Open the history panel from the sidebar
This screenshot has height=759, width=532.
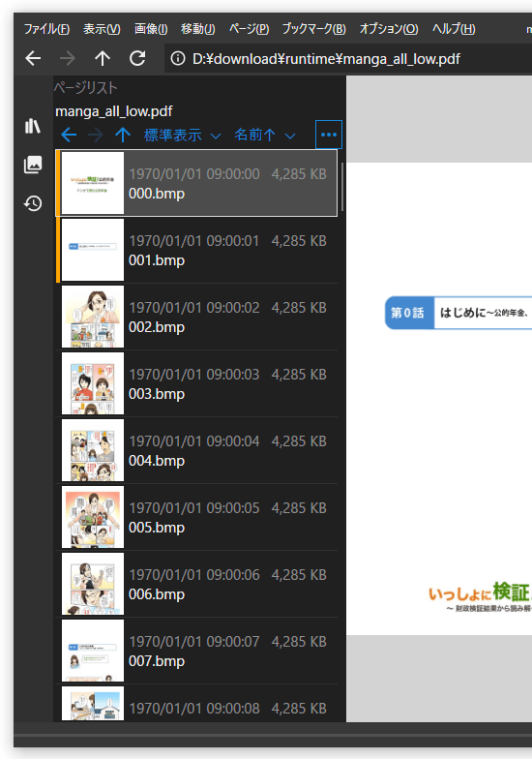click(x=33, y=203)
